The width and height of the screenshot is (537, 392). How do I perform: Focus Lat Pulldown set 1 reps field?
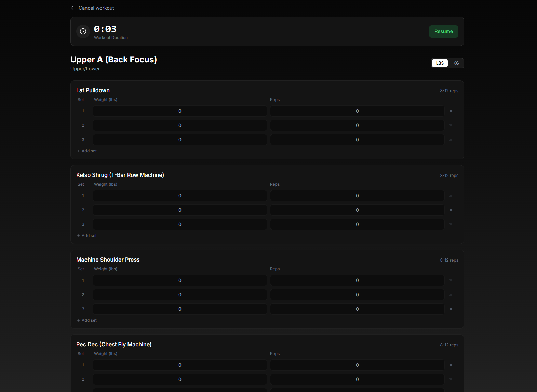click(x=357, y=111)
